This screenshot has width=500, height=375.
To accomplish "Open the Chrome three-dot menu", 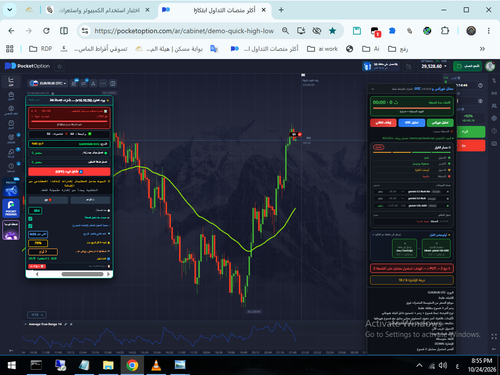I will point(489,31).
